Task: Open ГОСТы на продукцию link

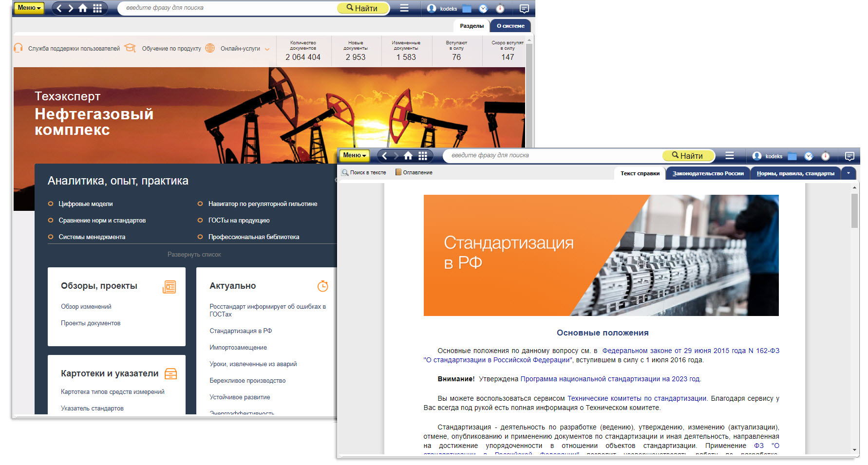Action: [x=239, y=221]
